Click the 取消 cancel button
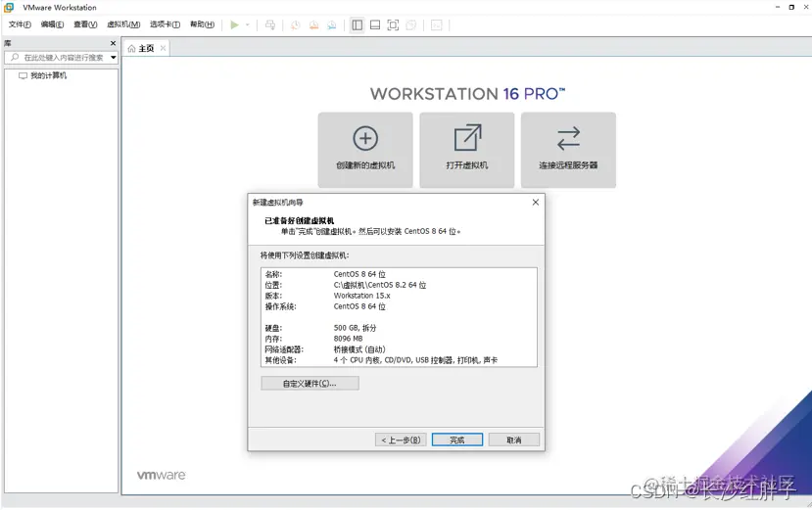Image resolution: width=812 pixels, height=510 pixels. pos(513,440)
